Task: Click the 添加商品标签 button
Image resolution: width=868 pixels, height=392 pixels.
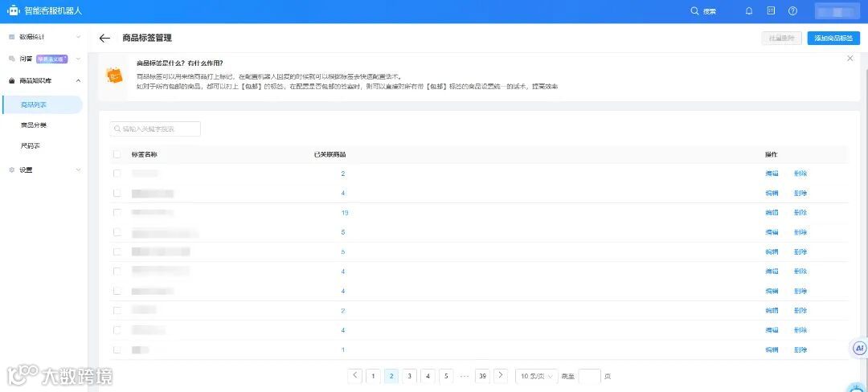Action: [833, 38]
